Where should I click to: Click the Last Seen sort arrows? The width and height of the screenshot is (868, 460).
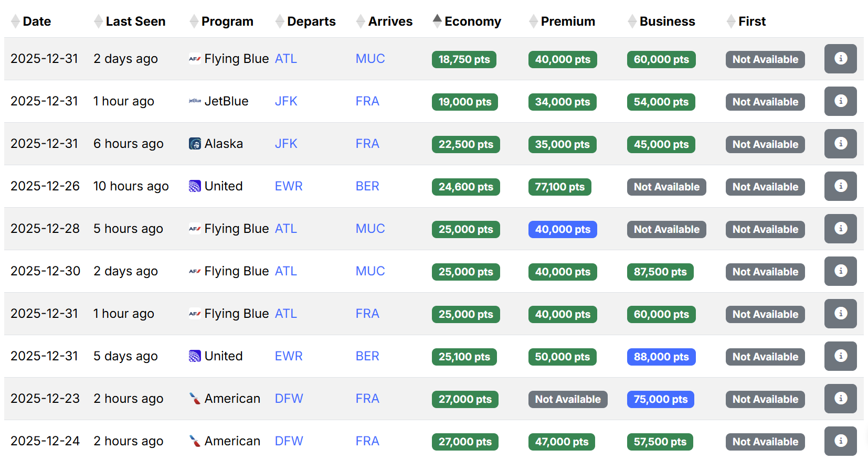(x=98, y=22)
